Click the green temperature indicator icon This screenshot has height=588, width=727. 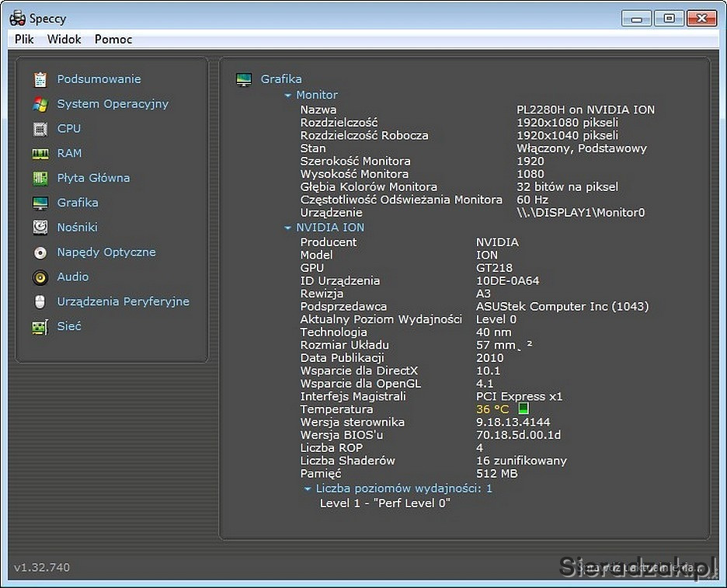[x=523, y=409]
